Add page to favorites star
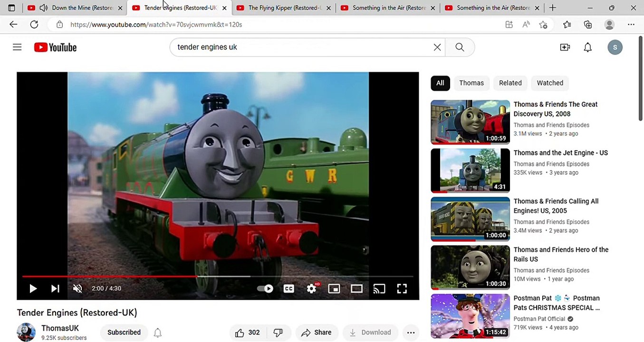This screenshot has width=644, height=342. tap(543, 24)
